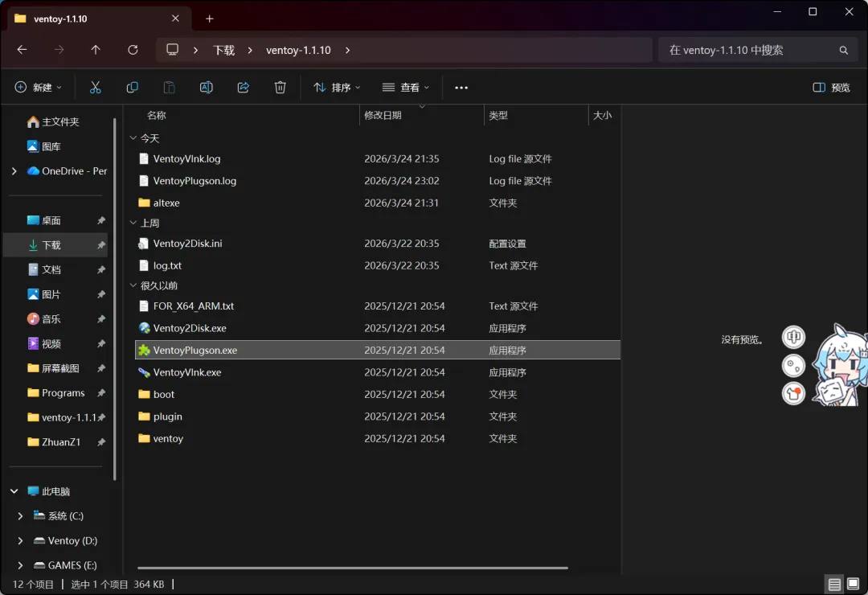Refresh the current folder view
Viewport: 868px width, 595px height.
tap(133, 50)
